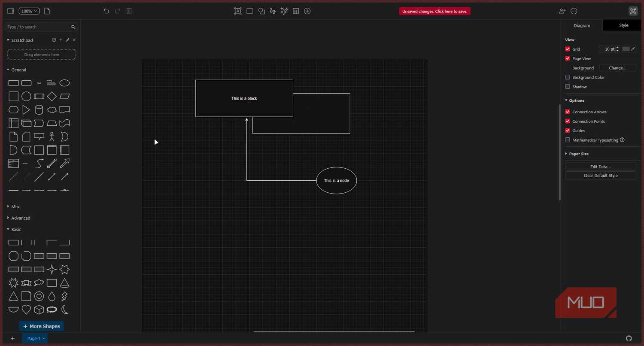Viewport: 644px width, 346px height.
Task: Toggle the shapes sidebar panel icon
Action: [x=11, y=11]
